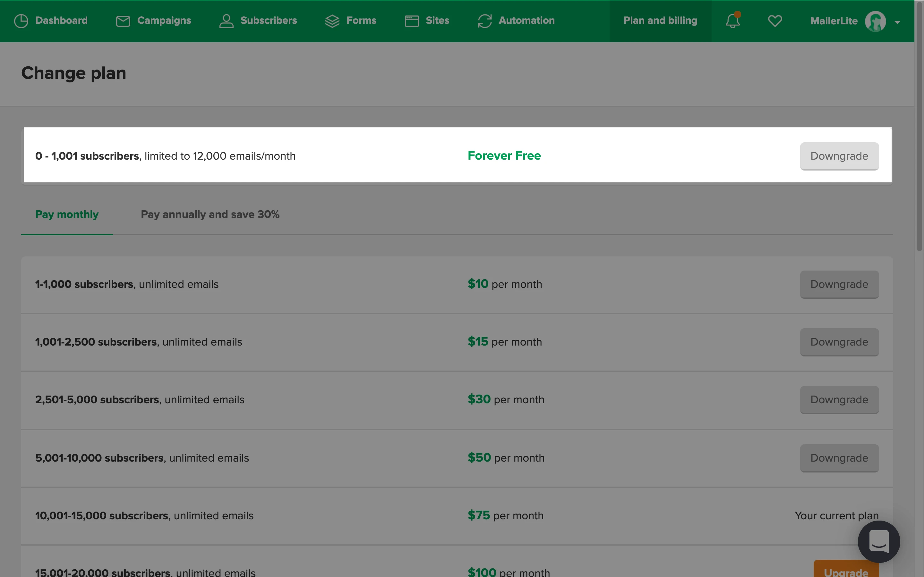This screenshot has height=577, width=924.
Task: Open the Plan and billing menu
Action: 660,21
